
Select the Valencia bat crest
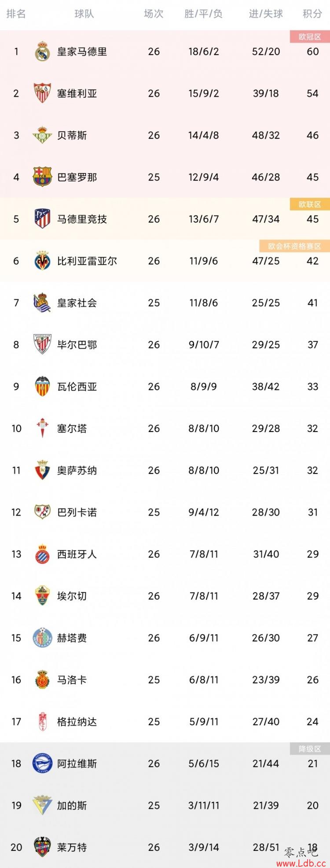click(42, 386)
